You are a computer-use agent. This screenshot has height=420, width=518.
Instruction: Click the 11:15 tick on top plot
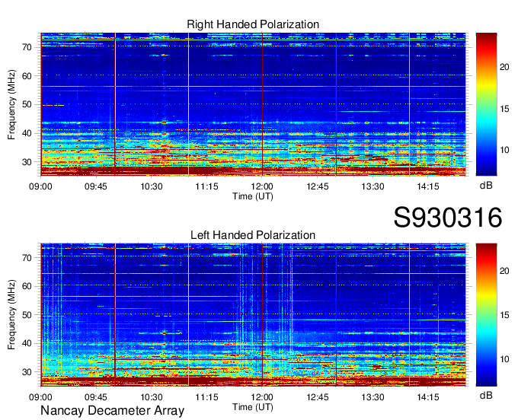[206, 186]
